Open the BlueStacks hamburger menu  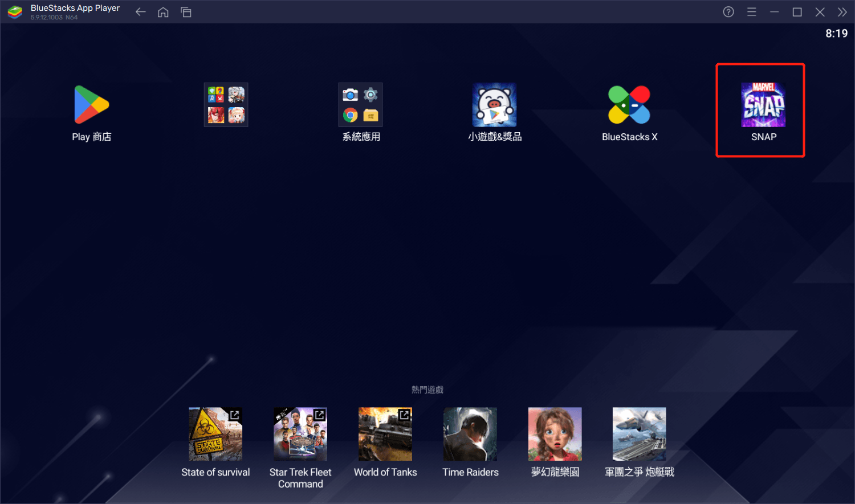pos(752,12)
